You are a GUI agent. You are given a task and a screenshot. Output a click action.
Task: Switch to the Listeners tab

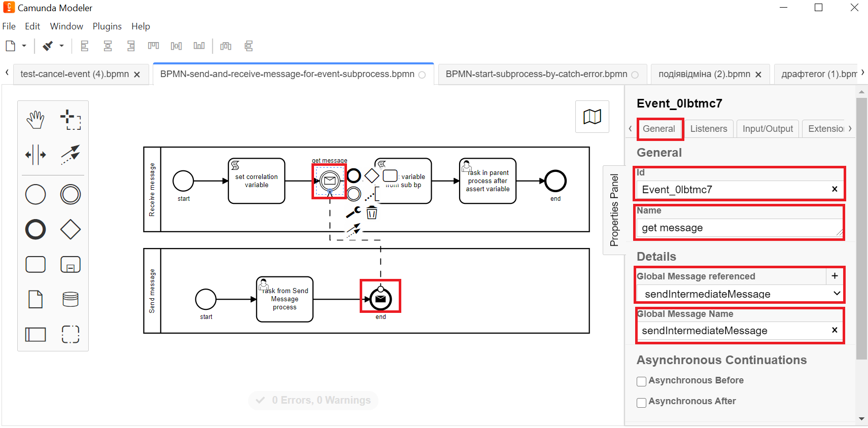click(x=709, y=129)
